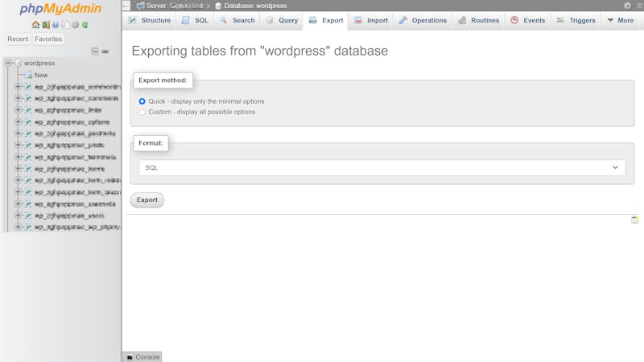Viewport: 644px width, 362px height.
Task: Switch to the SQL tab
Action: [x=195, y=20]
